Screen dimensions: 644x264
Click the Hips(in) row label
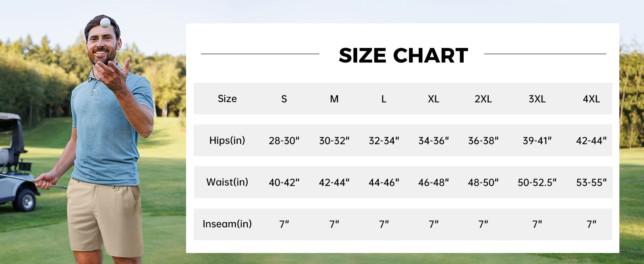coord(227,140)
